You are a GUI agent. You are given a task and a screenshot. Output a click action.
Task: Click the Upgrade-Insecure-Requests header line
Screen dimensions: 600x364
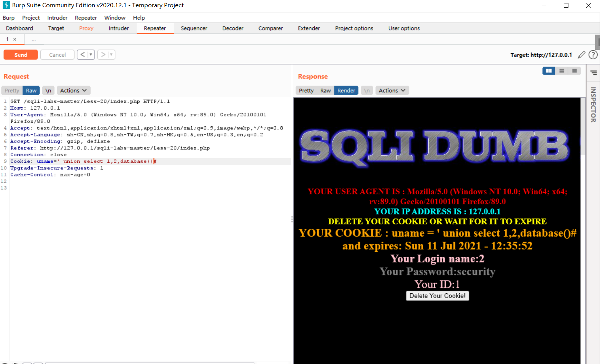[57, 168]
